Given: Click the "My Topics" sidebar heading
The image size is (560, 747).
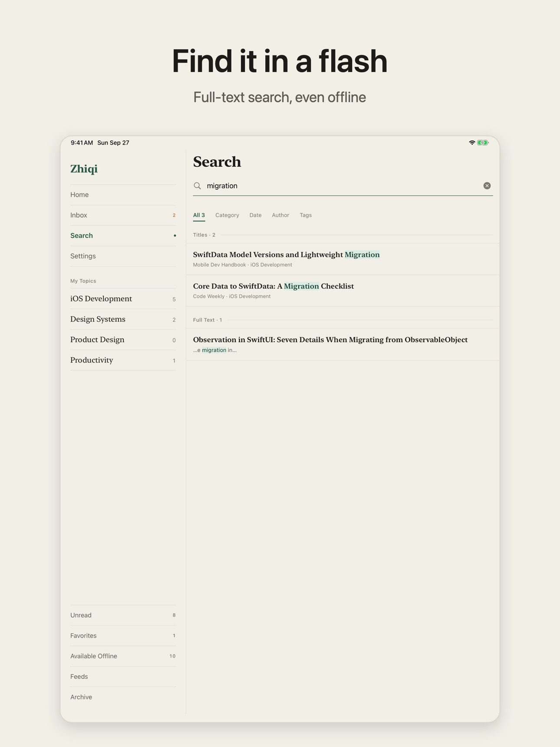Looking at the screenshot, I should click(x=83, y=281).
